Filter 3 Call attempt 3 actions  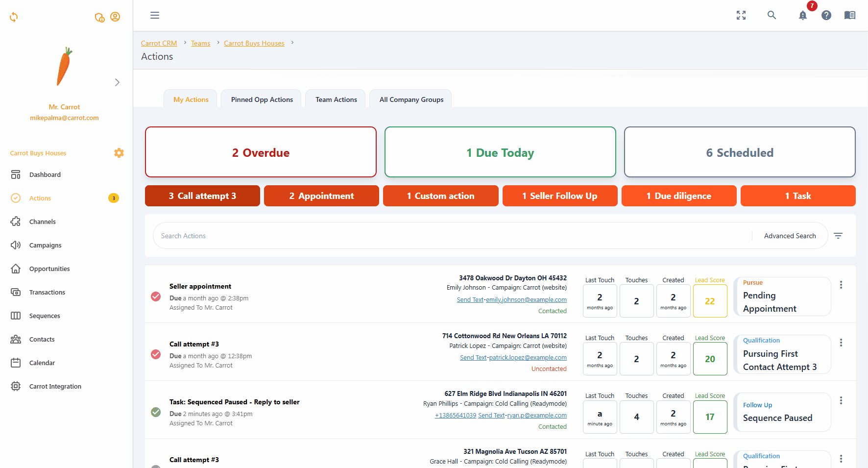tap(202, 196)
